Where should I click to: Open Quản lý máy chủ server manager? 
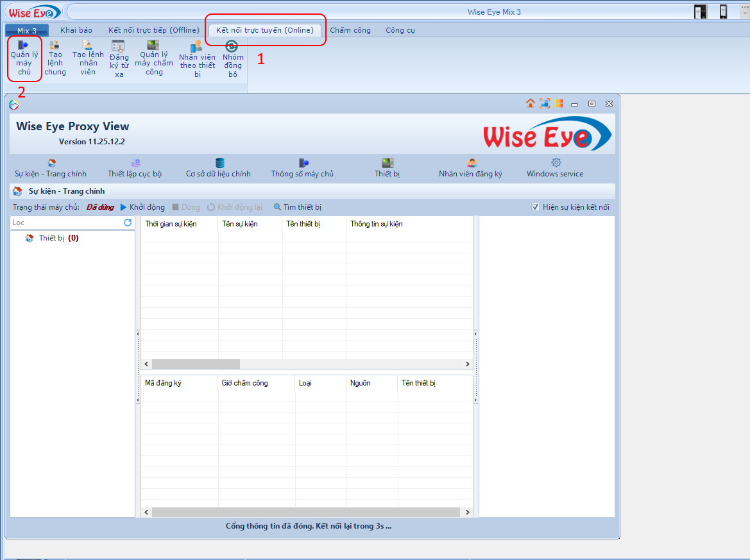coord(24,58)
